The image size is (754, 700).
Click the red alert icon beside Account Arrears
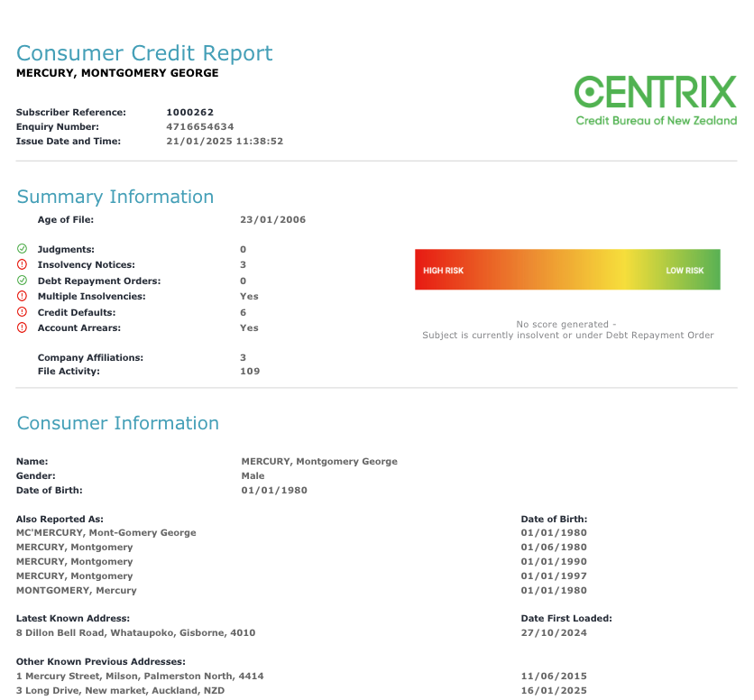pos(22,327)
